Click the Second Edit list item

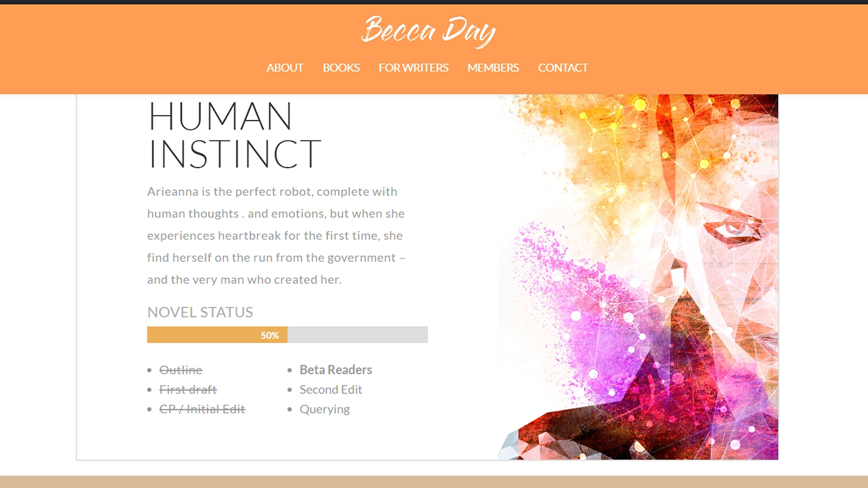coord(331,389)
